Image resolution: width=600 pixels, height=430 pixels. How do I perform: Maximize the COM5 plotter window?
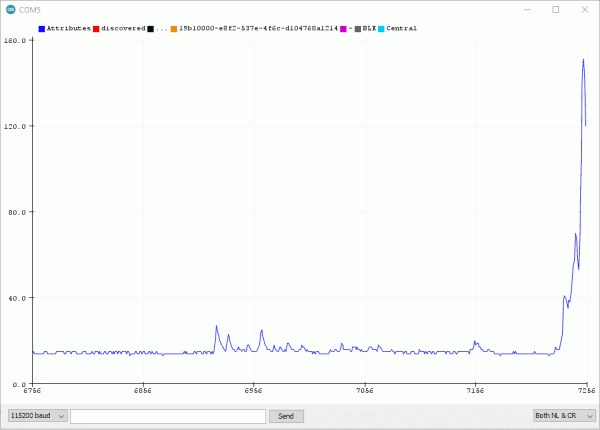click(x=556, y=10)
